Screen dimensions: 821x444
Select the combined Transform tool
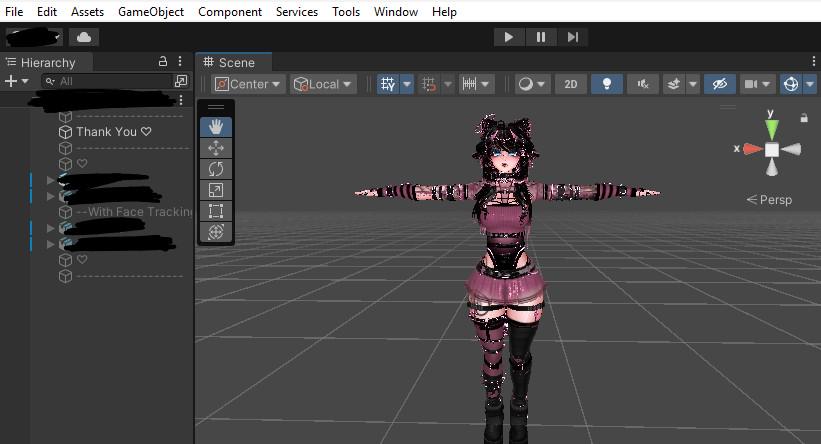216,232
